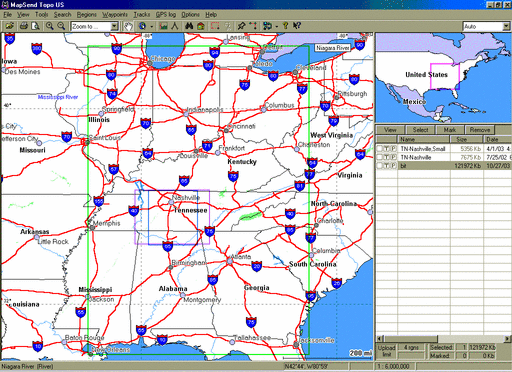Sort the regions list by Date header
512x372 pixels.
497,139
